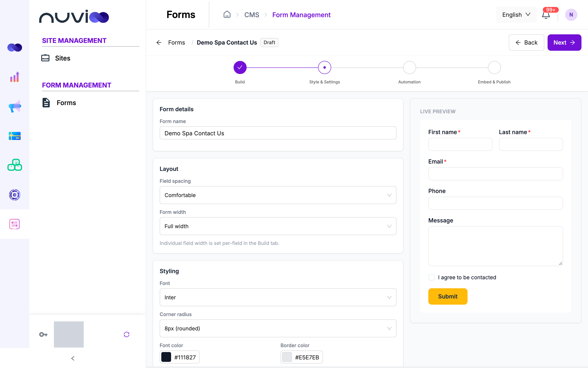Image resolution: width=588 pixels, height=368 pixels.
Task: Open the green cubes icon
Action: (x=14, y=165)
